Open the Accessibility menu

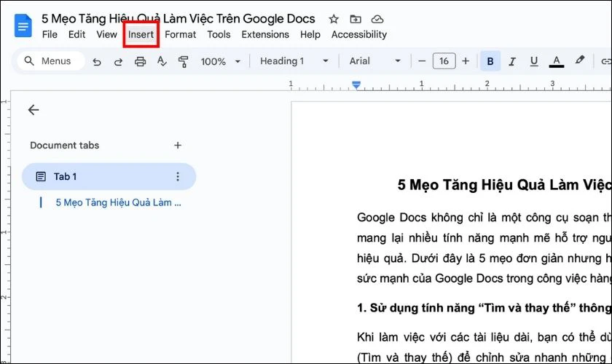click(x=359, y=34)
